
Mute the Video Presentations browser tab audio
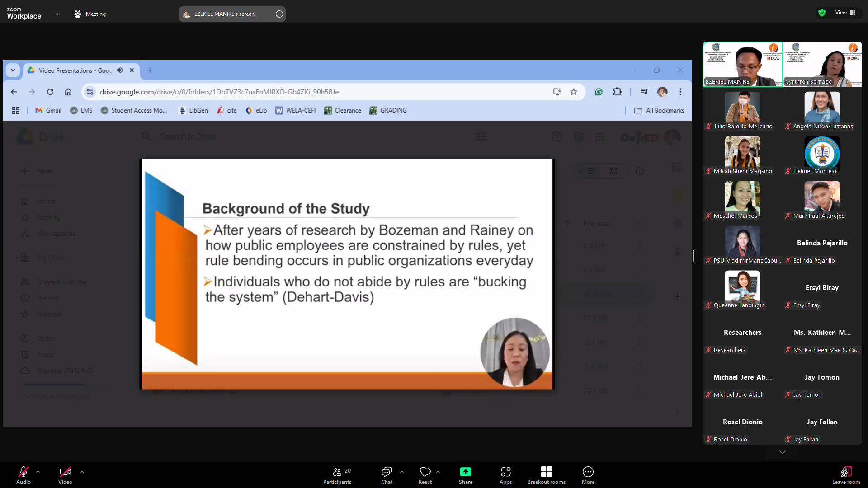point(120,70)
